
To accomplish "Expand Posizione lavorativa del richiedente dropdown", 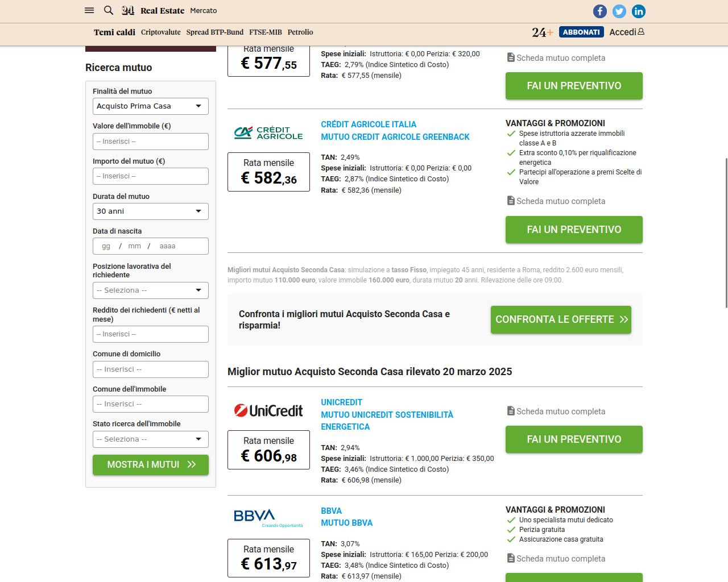I will coord(151,290).
